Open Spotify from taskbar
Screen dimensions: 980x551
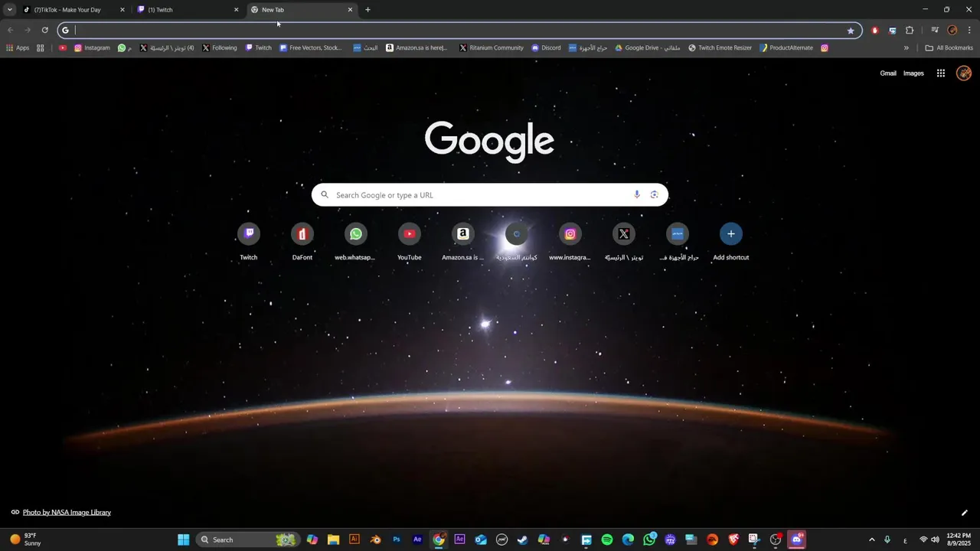(x=607, y=540)
